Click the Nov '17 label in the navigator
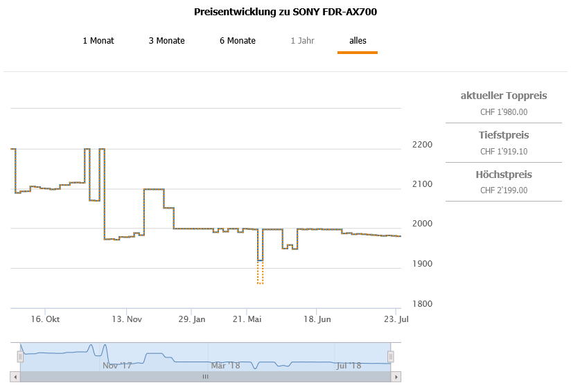The height and width of the screenshot is (392, 571). click(x=117, y=366)
